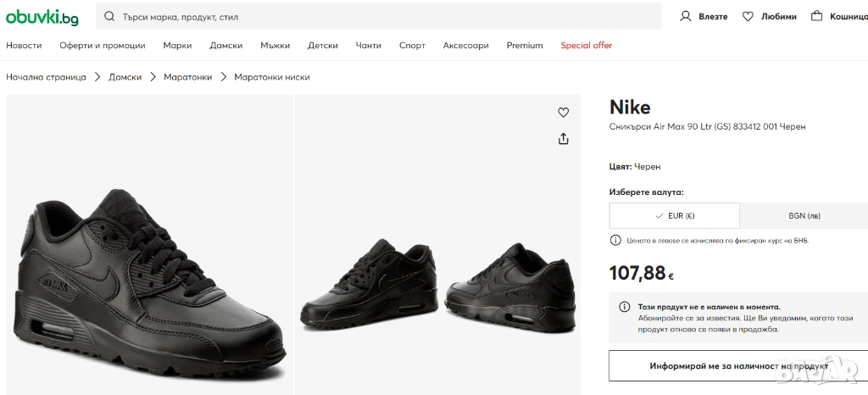Open favorites via the header heart icon
The width and height of the screenshot is (868, 395).
point(748,16)
